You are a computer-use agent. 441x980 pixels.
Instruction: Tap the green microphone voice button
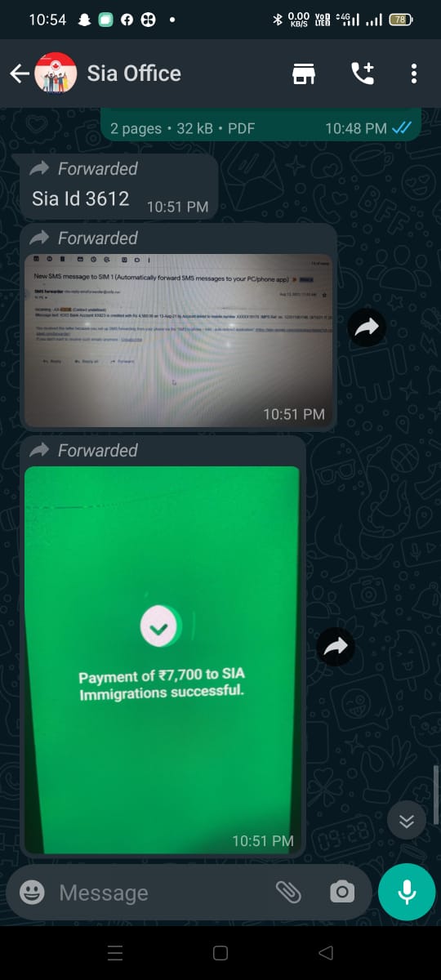(407, 892)
